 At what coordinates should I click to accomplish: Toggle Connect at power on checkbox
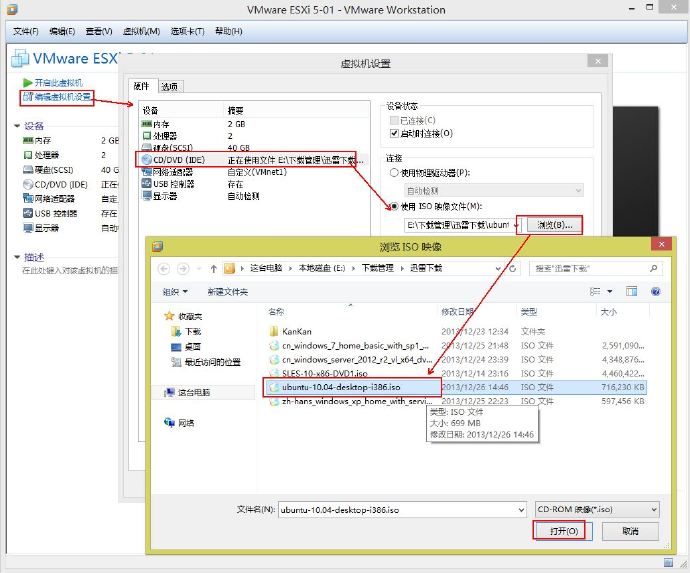[x=394, y=133]
